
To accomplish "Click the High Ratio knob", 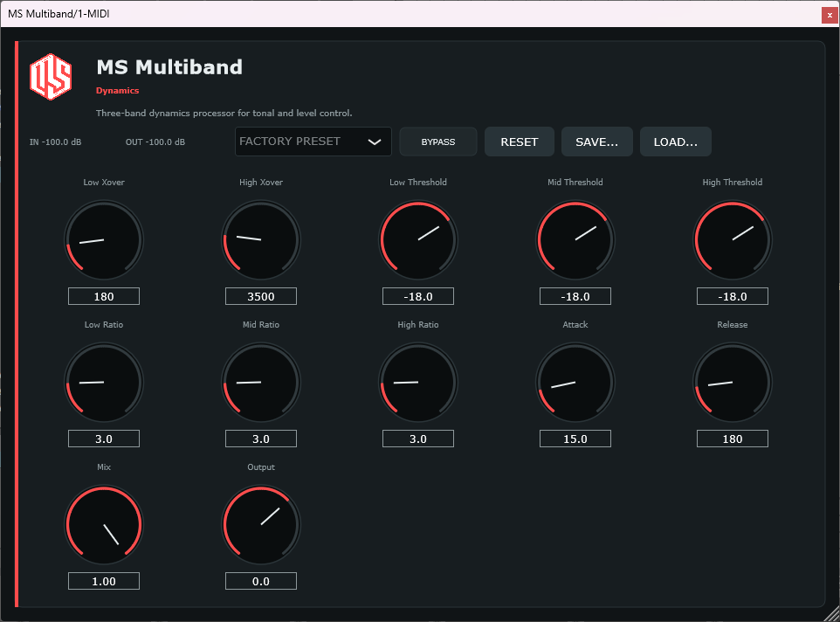I will pos(418,383).
